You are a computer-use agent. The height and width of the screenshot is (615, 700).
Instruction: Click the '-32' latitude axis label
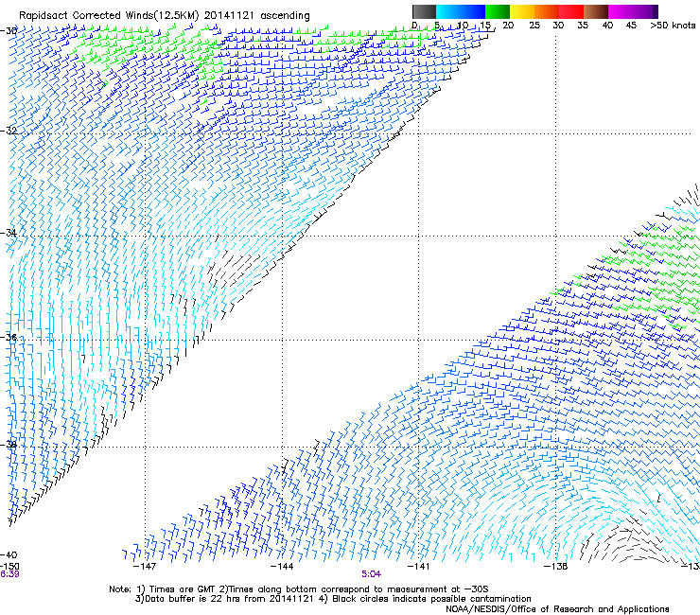[9, 131]
